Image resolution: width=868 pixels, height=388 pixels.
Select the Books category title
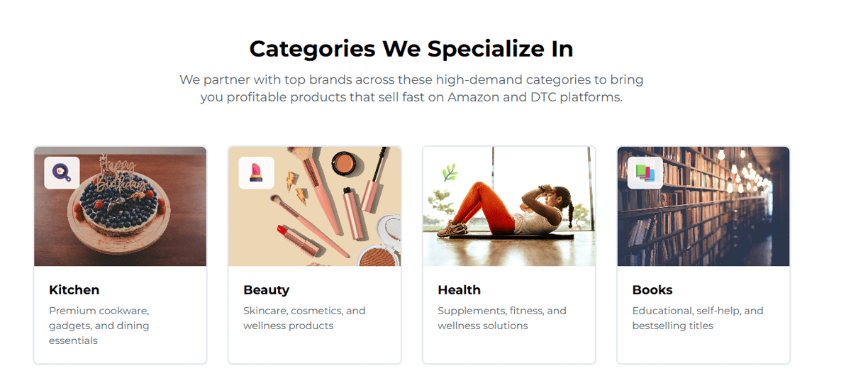click(x=652, y=290)
